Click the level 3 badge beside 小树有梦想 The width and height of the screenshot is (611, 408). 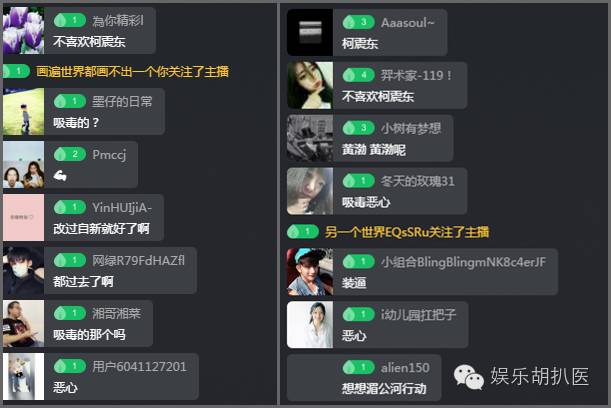[358, 128]
